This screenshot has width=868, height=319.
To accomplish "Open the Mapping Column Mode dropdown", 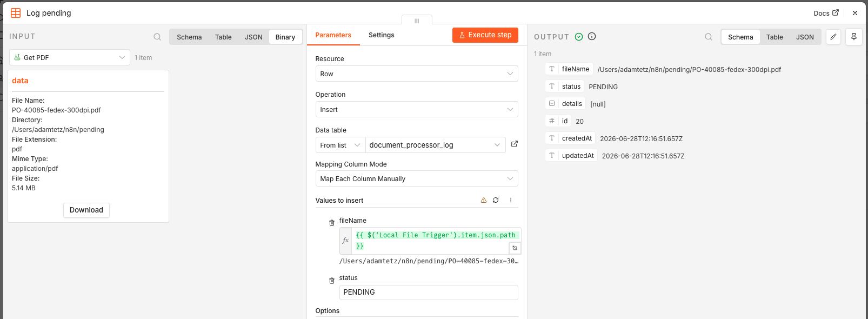I will 417,178.
